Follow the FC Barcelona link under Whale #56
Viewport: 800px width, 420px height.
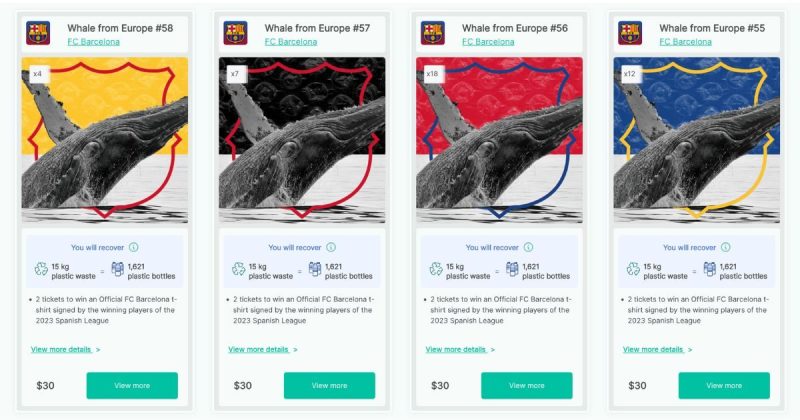point(488,42)
